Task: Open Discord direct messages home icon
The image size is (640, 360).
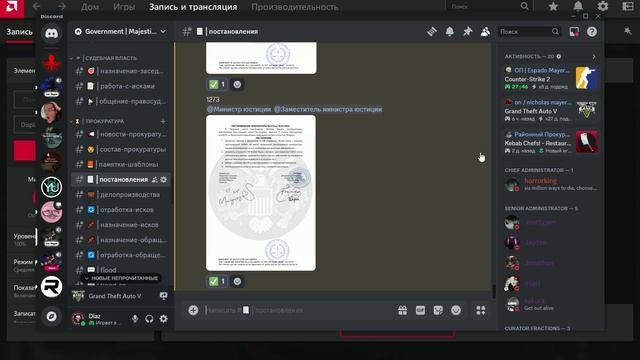Action: click(51, 33)
